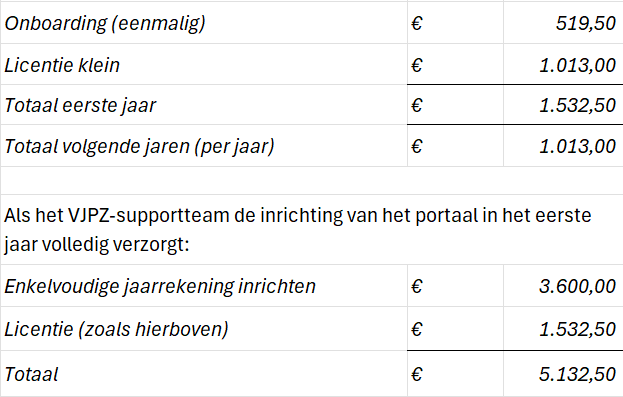Click the Totaal volgende jaren 1.013,00 amount
The width and height of the screenshot is (623, 397).
tap(563, 146)
